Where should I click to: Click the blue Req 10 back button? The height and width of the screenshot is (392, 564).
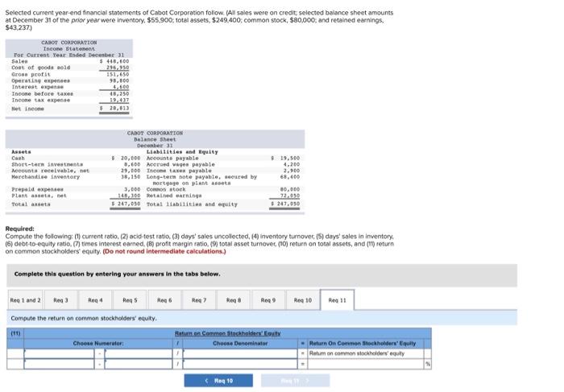(x=218, y=381)
